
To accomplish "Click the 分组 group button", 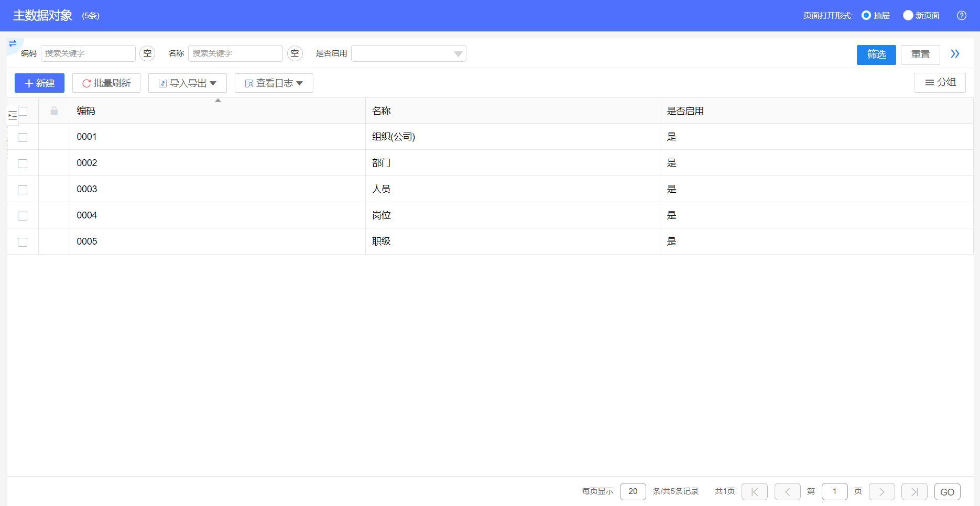I will tap(940, 83).
